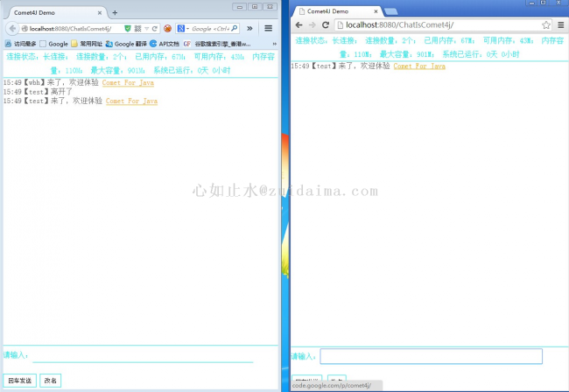
Task: Bookmark page with Chrome star icon
Action: point(546,25)
